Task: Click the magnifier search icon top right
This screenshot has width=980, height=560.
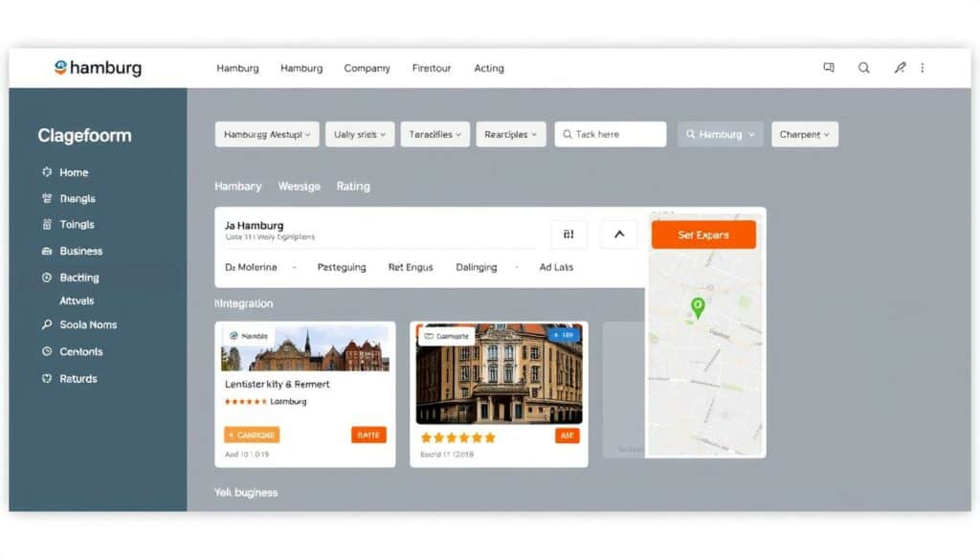Action: click(864, 68)
